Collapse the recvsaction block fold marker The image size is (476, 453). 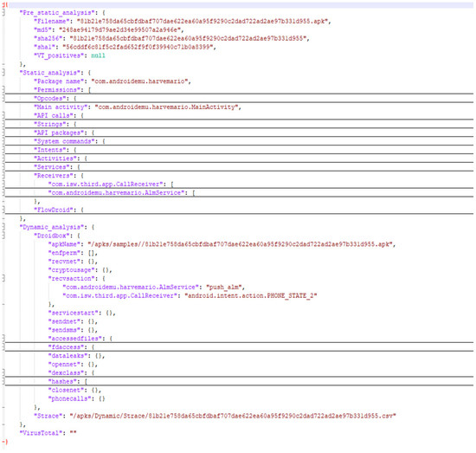click(x=3, y=278)
